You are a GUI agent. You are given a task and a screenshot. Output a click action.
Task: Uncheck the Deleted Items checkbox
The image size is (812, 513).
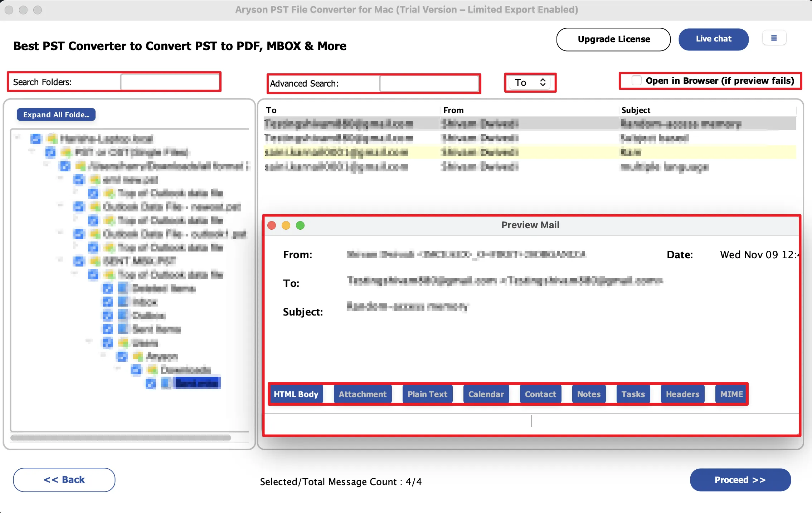(108, 288)
